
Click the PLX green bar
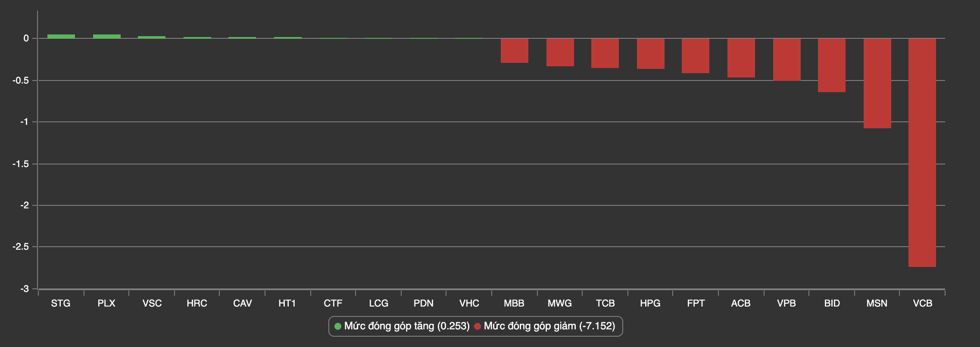[106, 37]
